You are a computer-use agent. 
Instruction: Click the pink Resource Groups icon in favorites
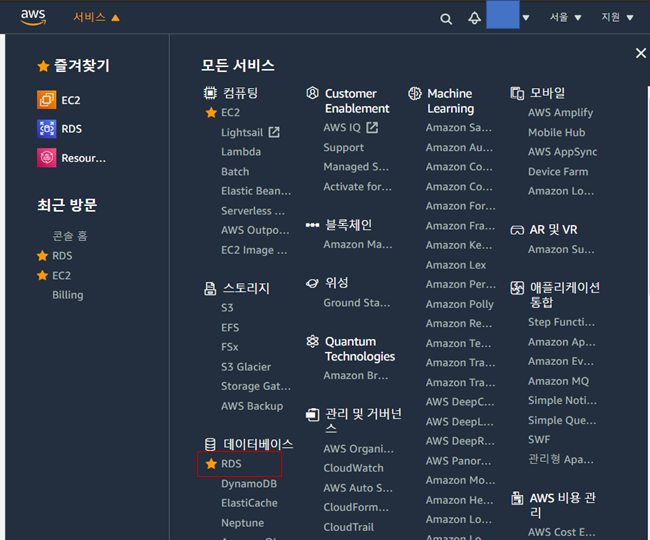point(46,158)
